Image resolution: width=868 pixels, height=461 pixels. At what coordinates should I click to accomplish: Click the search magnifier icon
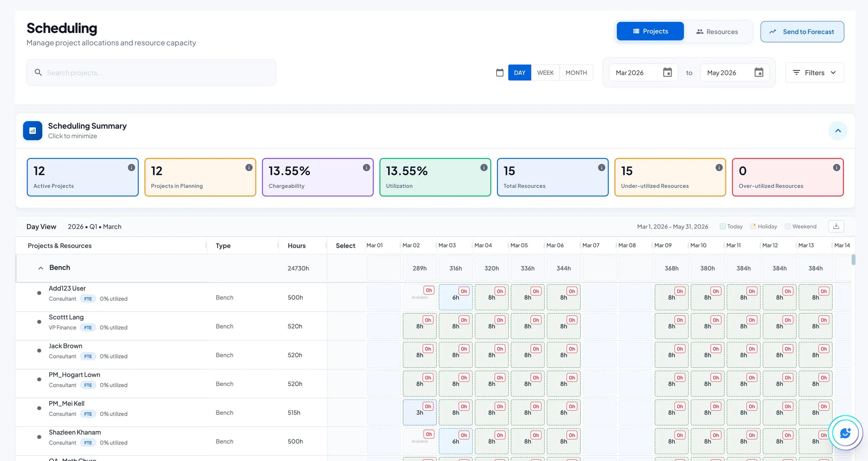[x=38, y=72]
